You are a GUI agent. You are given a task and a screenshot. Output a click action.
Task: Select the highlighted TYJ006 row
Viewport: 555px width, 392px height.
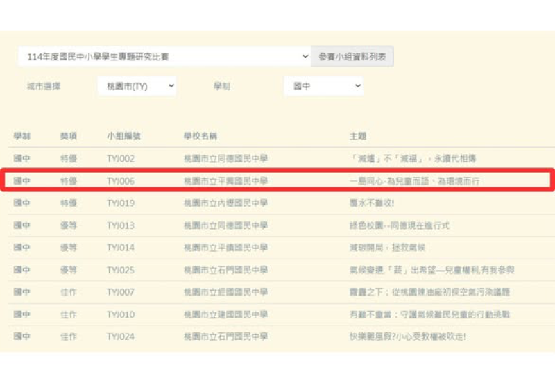(277, 181)
